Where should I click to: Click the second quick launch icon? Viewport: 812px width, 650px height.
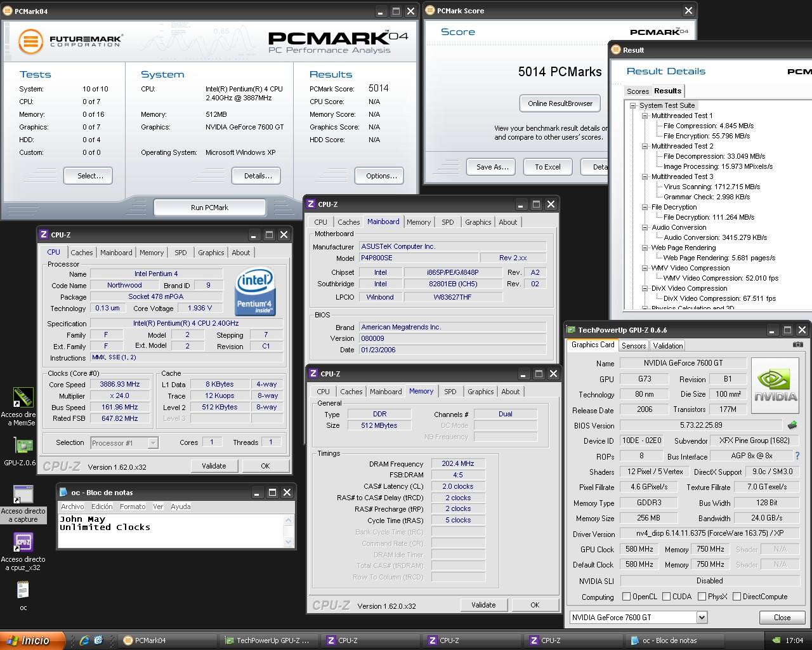(98, 640)
